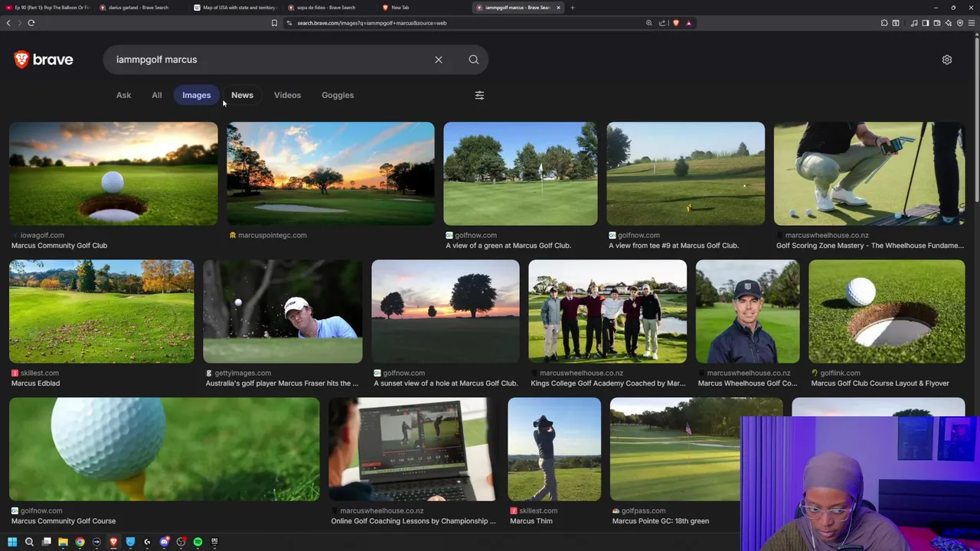Open the Marcus Edblad image
Screen dimensions: 980x551
click(x=102, y=311)
